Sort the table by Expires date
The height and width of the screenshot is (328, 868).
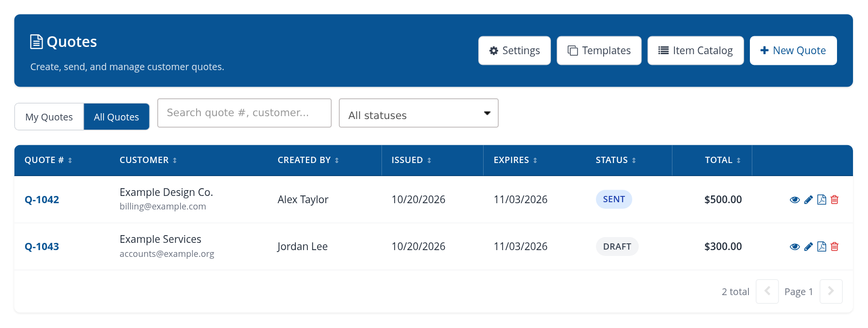[x=516, y=160]
